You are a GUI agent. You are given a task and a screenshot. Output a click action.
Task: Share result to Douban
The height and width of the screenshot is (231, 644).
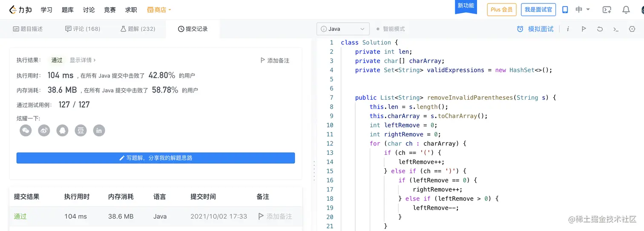click(x=81, y=130)
